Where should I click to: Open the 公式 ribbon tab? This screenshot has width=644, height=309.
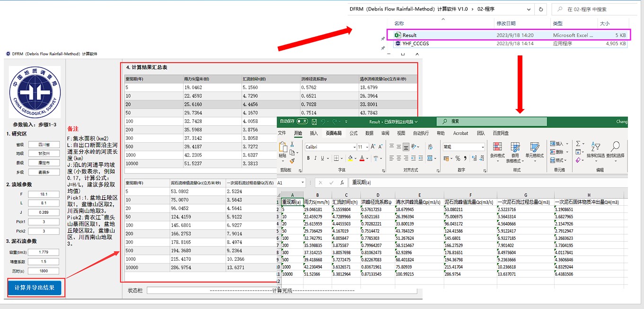pyautogui.click(x=353, y=134)
